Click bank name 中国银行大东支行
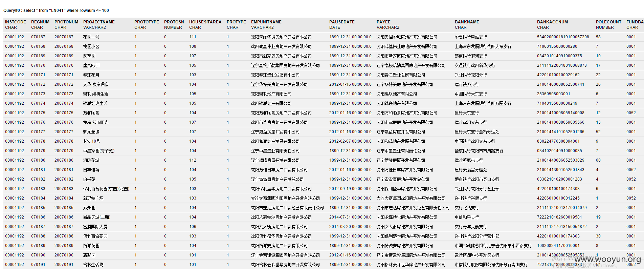 tap(471, 94)
